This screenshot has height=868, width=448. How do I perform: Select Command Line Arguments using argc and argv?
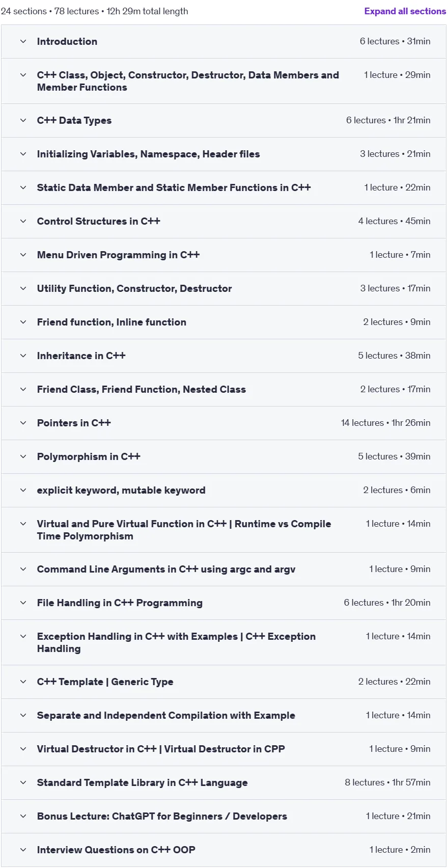click(166, 569)
